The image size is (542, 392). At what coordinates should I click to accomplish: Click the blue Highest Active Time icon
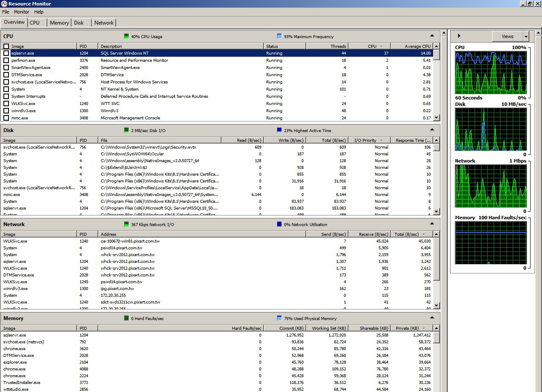(279, 130)
